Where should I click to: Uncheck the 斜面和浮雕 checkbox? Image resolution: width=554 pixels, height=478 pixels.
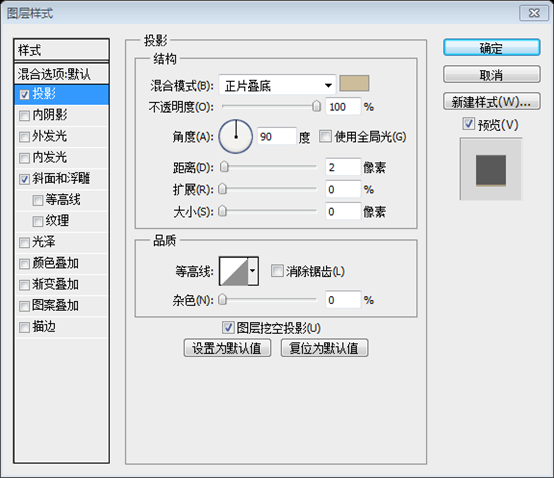pos(24,179)
